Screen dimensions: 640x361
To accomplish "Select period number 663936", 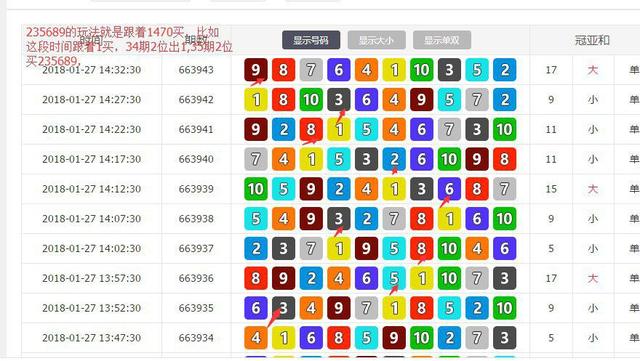I will 196,279.
